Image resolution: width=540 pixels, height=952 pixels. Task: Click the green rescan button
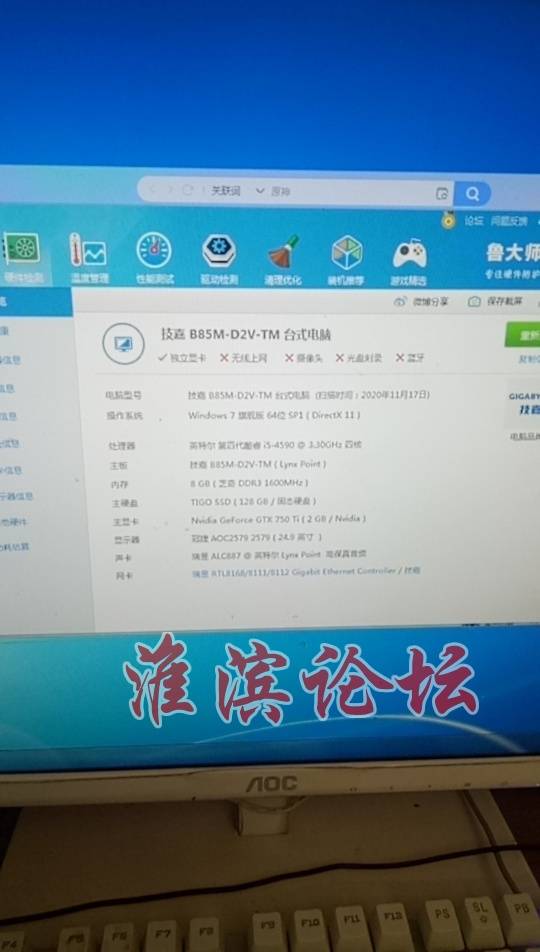(x=522, y=335)
